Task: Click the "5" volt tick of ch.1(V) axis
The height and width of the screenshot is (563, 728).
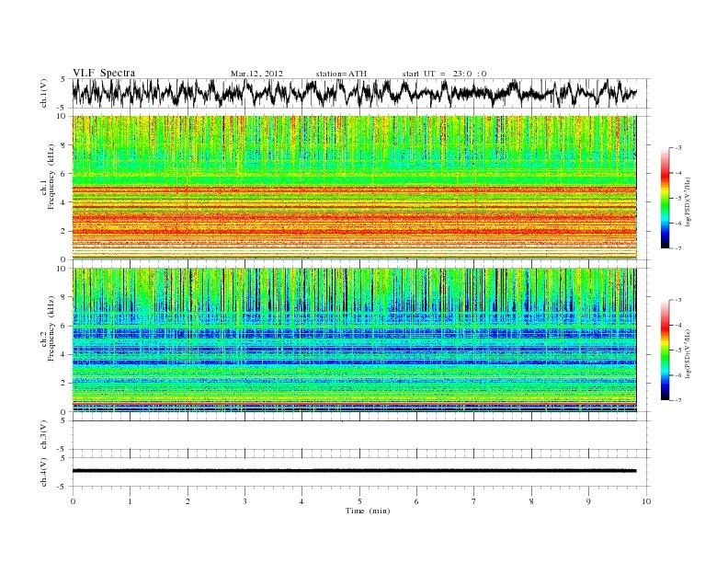Action: [x=63, y=79]
